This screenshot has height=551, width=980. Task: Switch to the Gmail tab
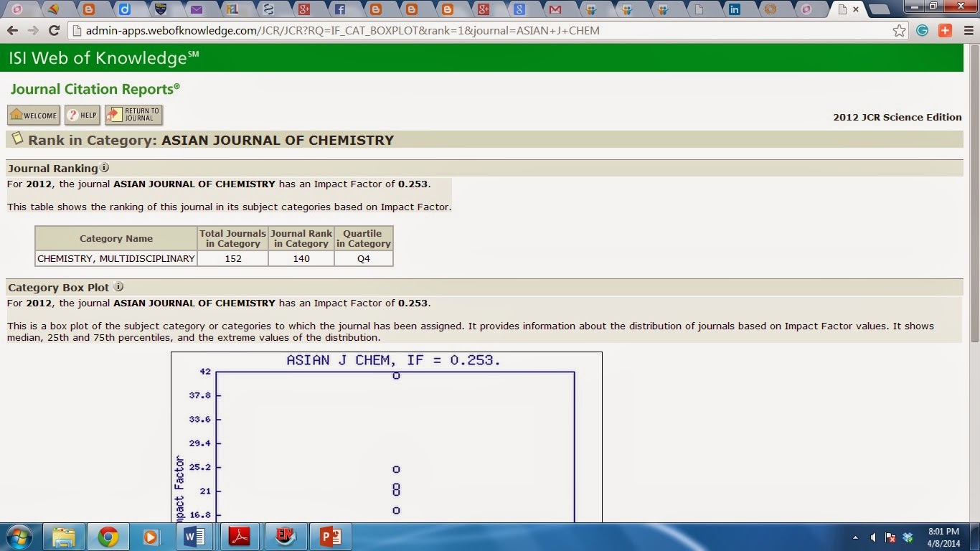coord(555,9)
